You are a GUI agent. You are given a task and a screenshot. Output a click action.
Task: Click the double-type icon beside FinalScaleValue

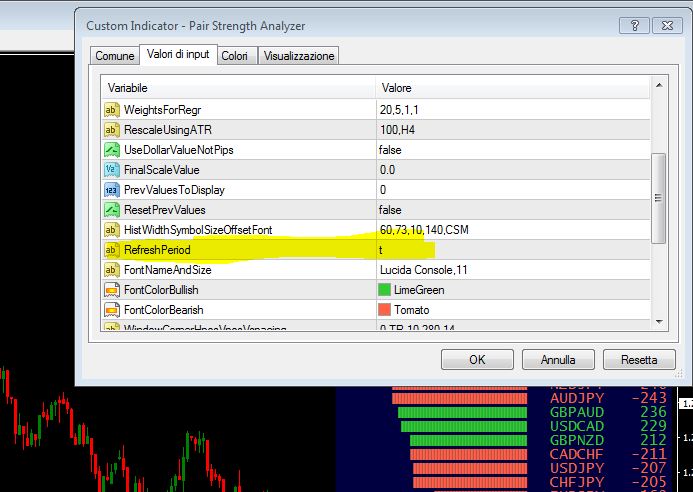coord(111,170)
